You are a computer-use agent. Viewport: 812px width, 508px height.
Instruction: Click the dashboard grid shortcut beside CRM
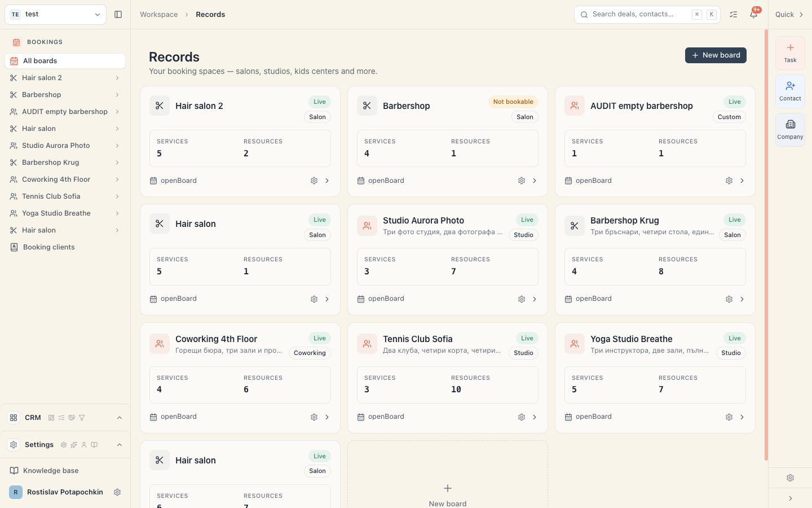point(51,418)
